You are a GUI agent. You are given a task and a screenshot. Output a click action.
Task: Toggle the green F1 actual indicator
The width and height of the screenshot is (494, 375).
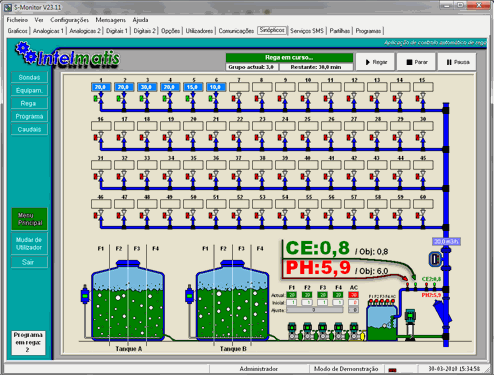(x=292, y=295)
